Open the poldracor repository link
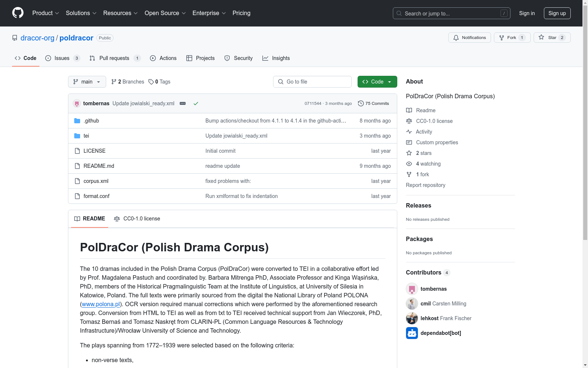Image resolution: width=588 pixels, height=368 pixels. (76, 38)
